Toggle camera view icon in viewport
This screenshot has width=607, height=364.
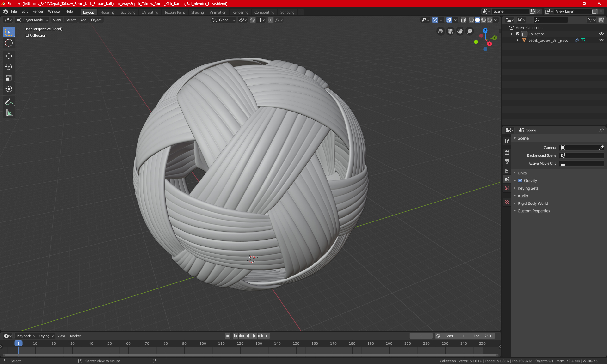450,31
